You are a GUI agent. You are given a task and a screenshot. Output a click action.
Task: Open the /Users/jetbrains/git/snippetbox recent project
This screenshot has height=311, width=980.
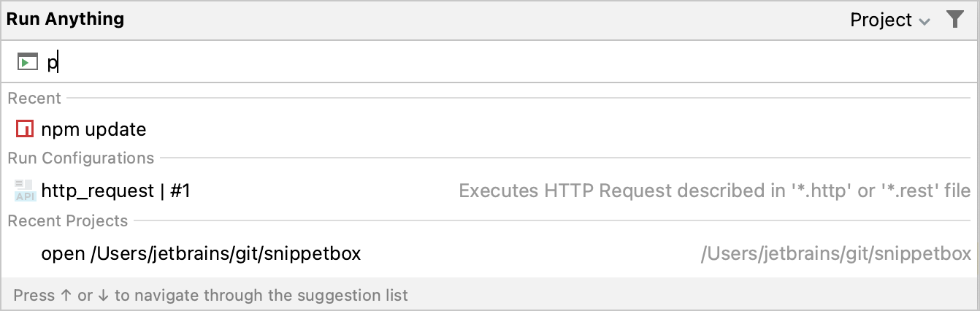[x=201, y=253]
